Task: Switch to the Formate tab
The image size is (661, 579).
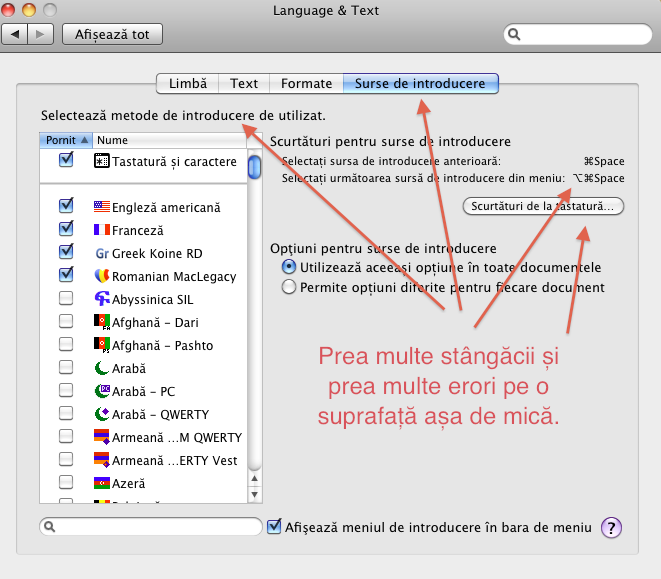Action: (306, 83)
